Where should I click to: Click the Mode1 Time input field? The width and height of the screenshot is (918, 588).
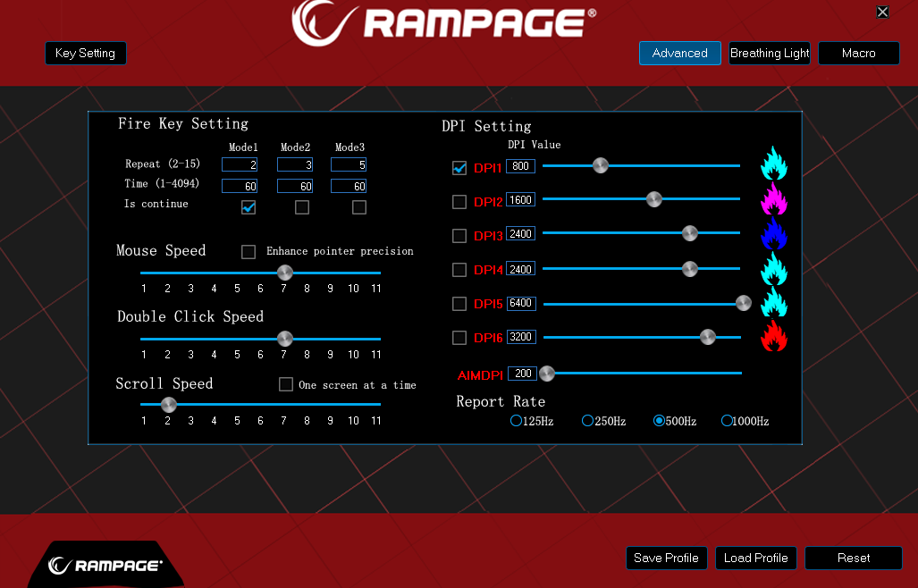pos(240,186)
